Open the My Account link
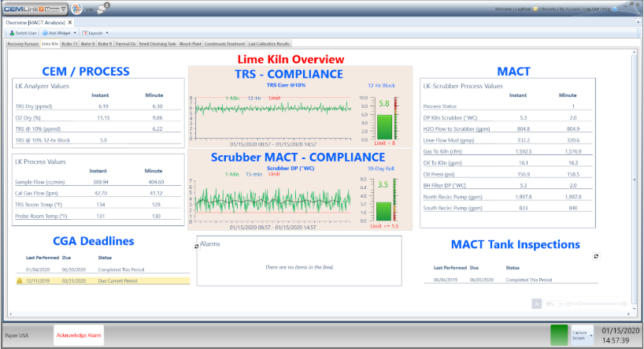Viewport: 644px width, 349px height. tap(570, 9)
